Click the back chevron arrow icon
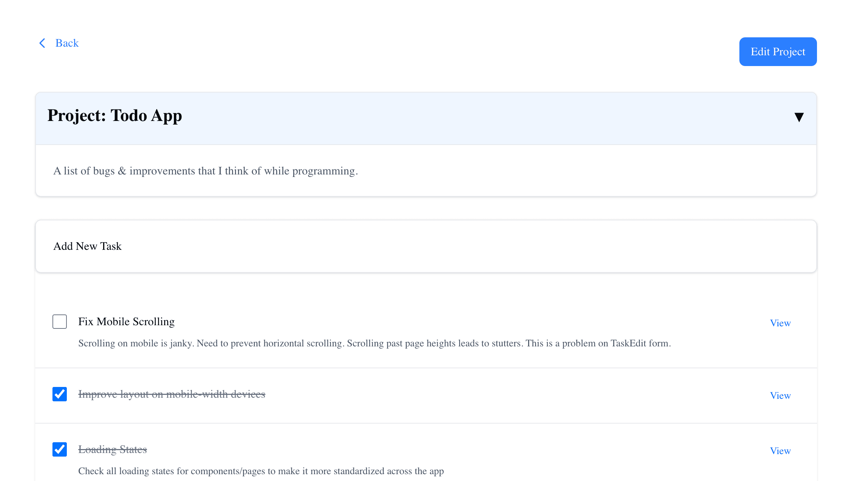 [x=42, y=43]
